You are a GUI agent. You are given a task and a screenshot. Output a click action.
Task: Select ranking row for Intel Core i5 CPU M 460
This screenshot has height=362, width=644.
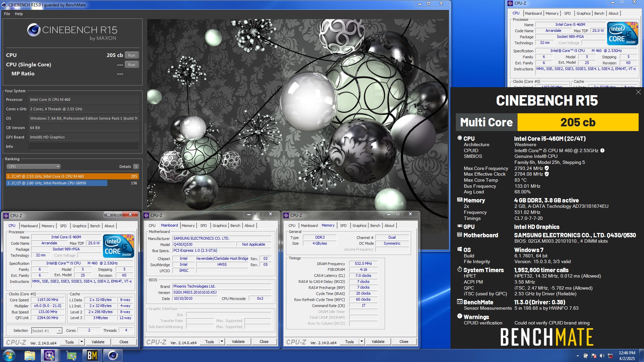[72, 176]
